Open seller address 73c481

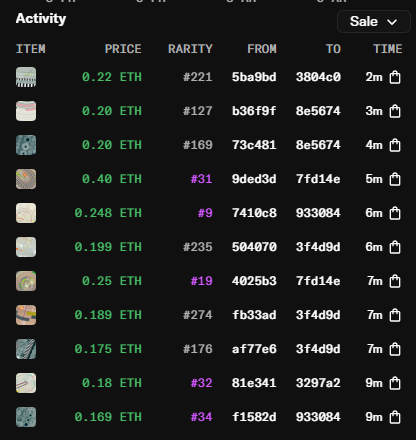click(254, 145)
